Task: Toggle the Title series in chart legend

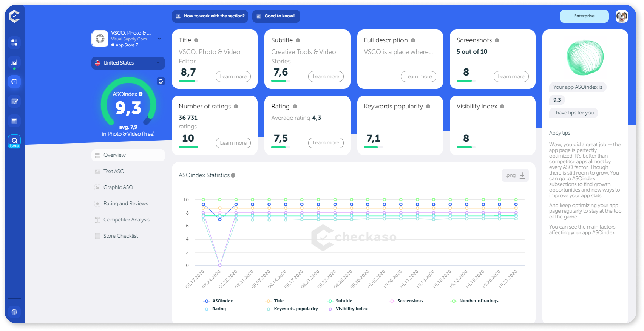Action: point(275,301)
